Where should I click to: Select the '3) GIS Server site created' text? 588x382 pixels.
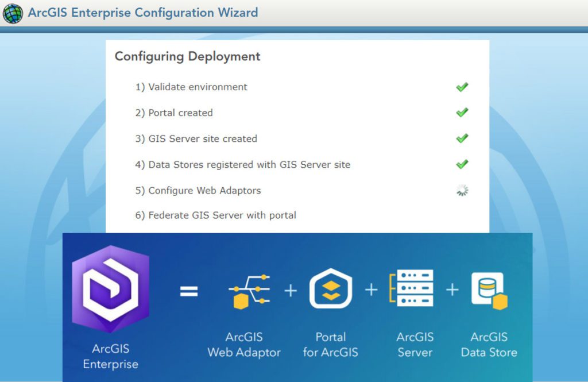[196, 138]
